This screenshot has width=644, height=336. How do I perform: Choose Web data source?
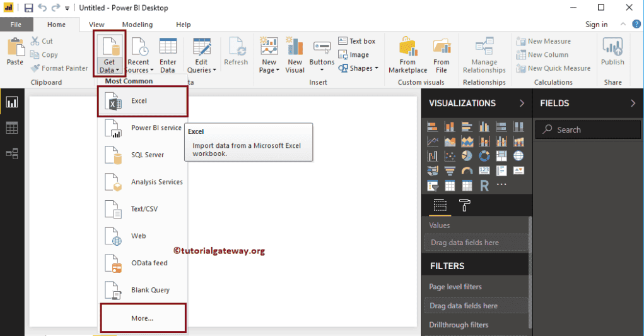coord(143,236)
